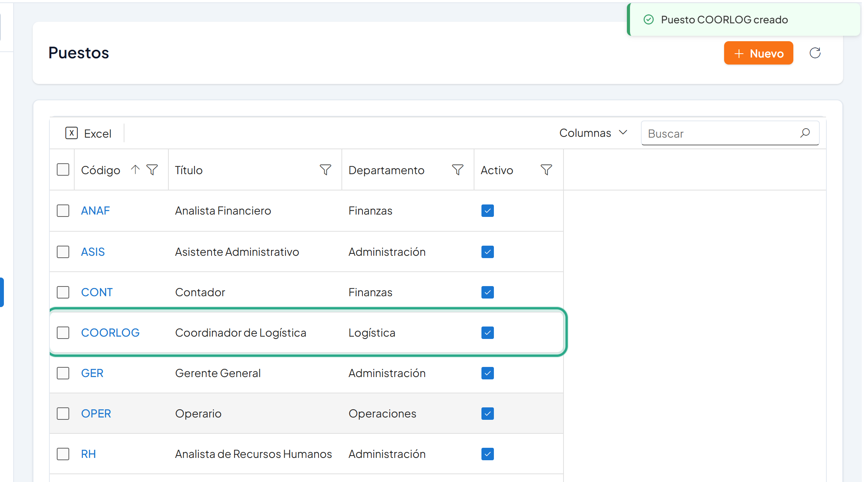Select the RH row checkbox
The image size is (868, 482).
[63, 454]
